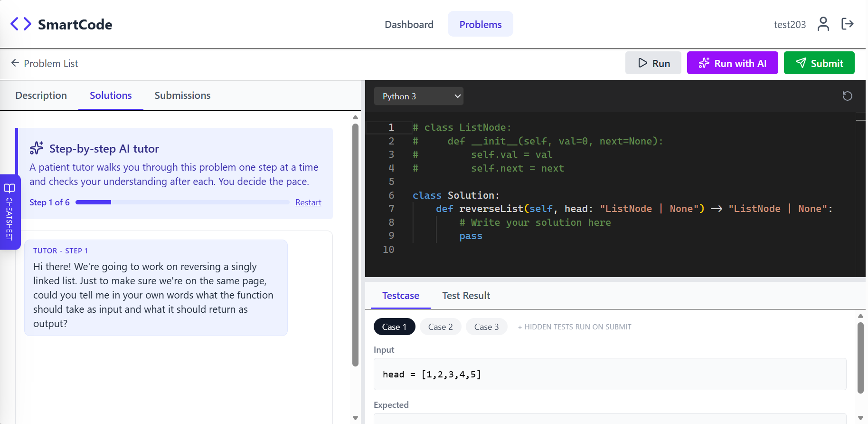Click the SmartCode angle-brackets logo icon
Viewport: 868px width, 424px height.
point(21,24)
